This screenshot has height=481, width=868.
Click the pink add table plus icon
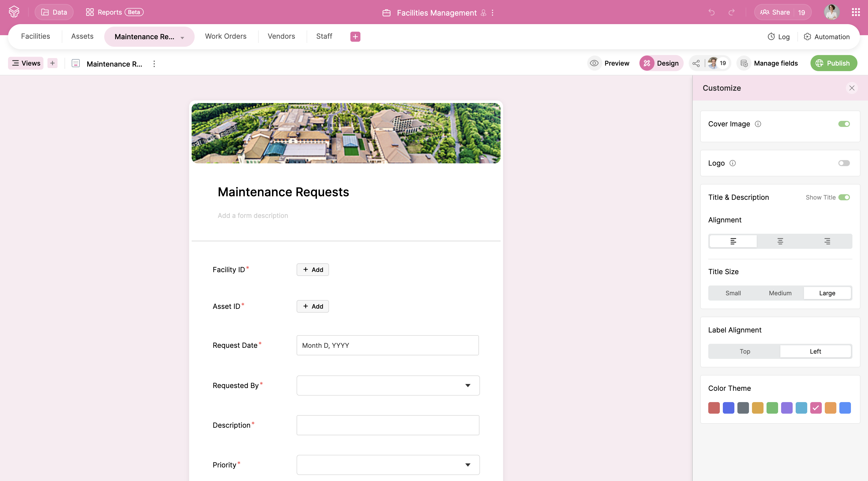[x=355, y=36]
